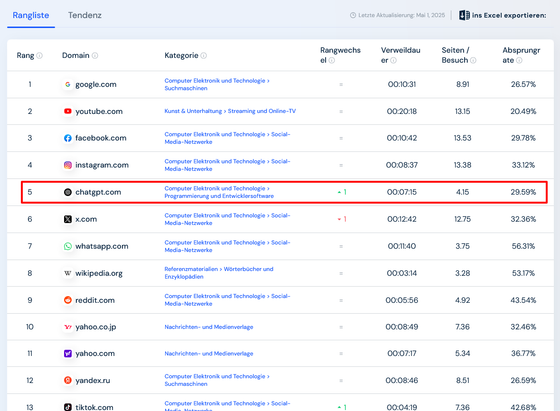Open instagram.com domain link
560x411 pixels.
click(102, 165)
